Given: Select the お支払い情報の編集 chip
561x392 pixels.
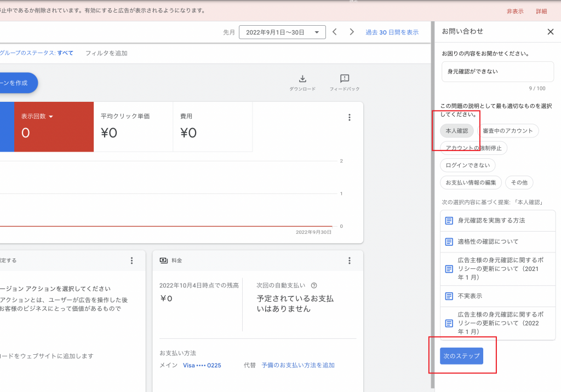Looking at the screenshot, I should click(471, 182).
